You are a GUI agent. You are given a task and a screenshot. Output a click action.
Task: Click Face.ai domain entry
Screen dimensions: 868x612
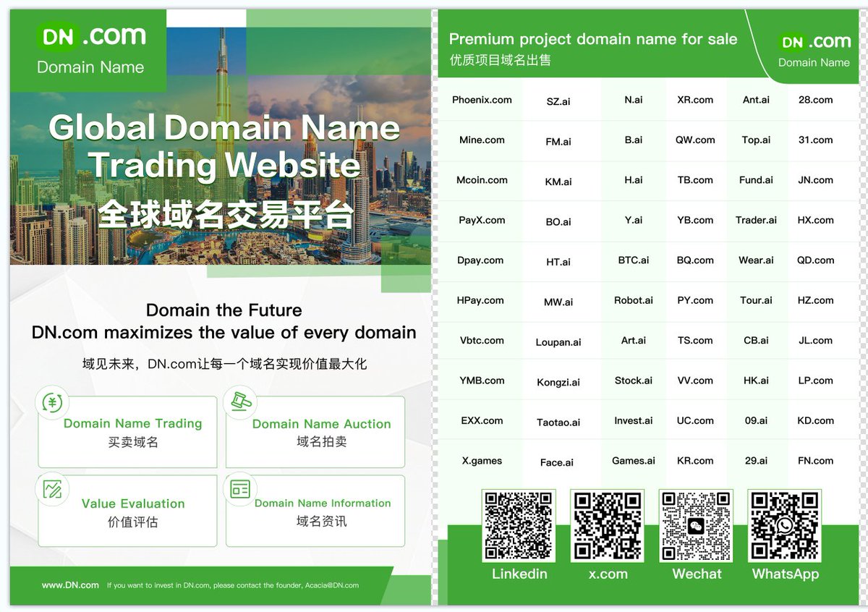pyautogui.click(x=557, y=463)
